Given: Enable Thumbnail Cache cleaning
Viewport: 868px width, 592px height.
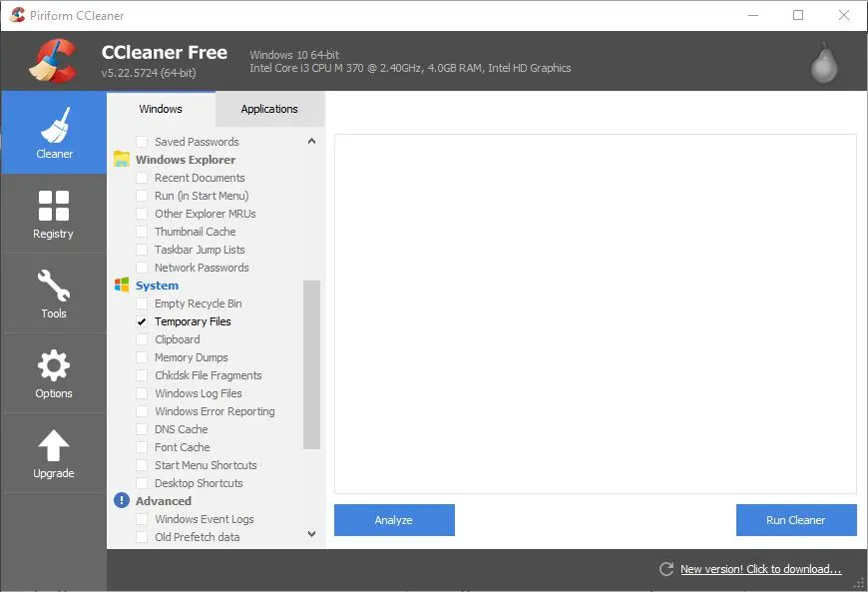Looking at the screenshot, I should [142, 232].
